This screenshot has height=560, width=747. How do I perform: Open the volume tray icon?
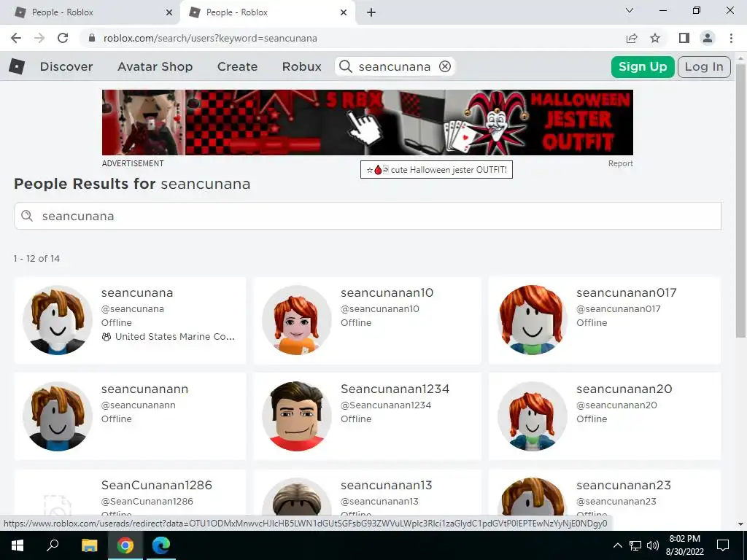pos(653,545)
